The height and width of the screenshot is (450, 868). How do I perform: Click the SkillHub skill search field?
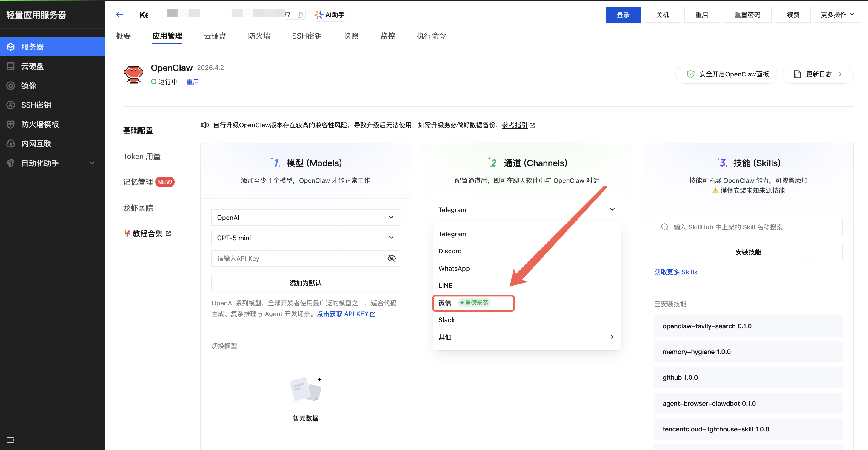click(x=748, y=227)
